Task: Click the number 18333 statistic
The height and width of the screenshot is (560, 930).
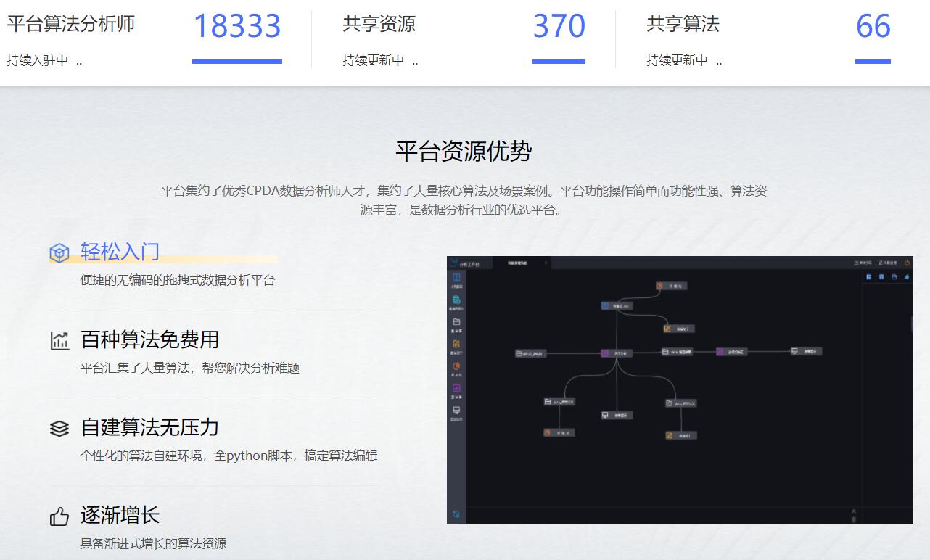Action: pyautogui.click(x=237, y=26)
